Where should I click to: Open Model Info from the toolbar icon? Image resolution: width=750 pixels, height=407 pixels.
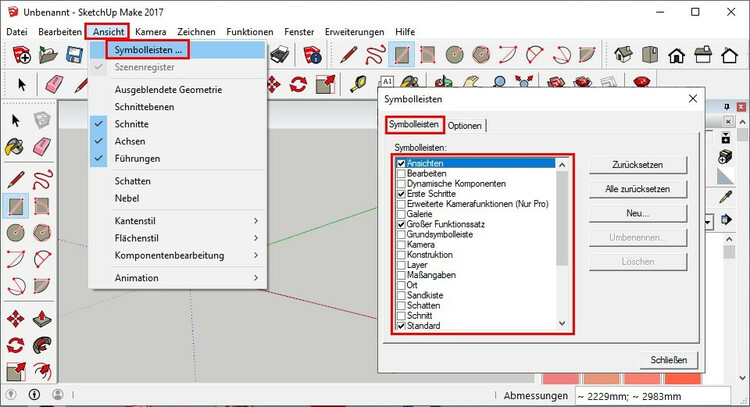313,55
